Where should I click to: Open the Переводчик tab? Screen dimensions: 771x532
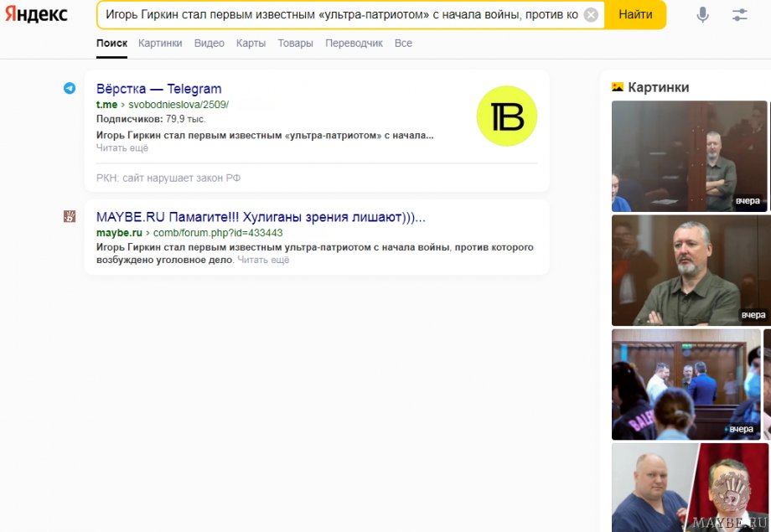(354, 44)
